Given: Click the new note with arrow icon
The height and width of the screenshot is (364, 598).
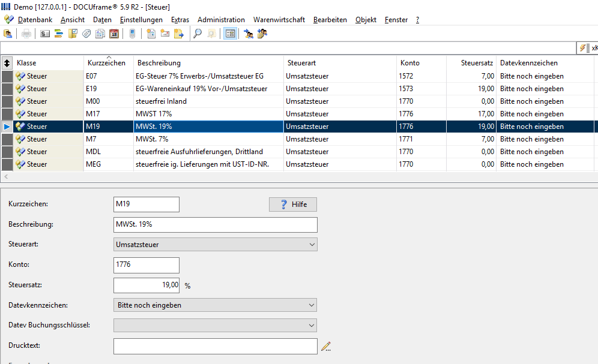Looking at the screenshot, I should coord(178,34).
